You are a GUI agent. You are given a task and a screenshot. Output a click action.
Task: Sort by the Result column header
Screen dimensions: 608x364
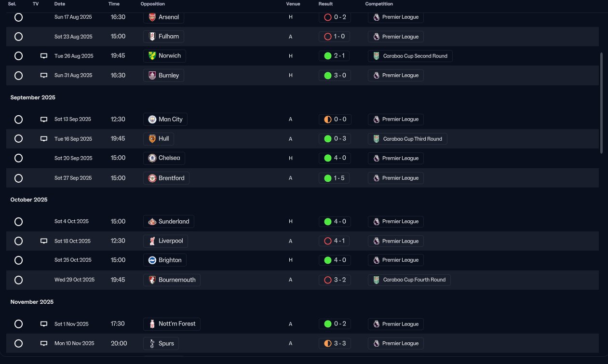point(325,4)
